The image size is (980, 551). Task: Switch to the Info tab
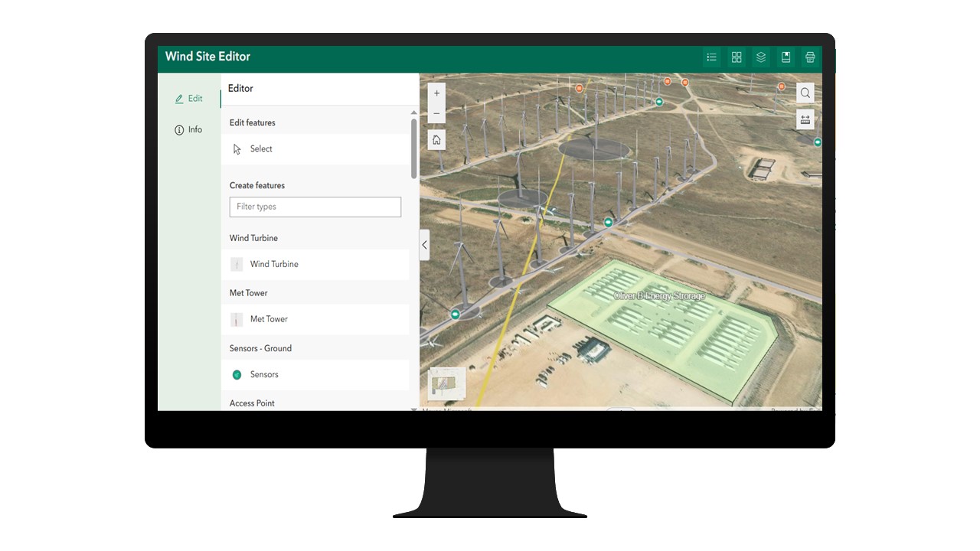[x=188, y=129]
